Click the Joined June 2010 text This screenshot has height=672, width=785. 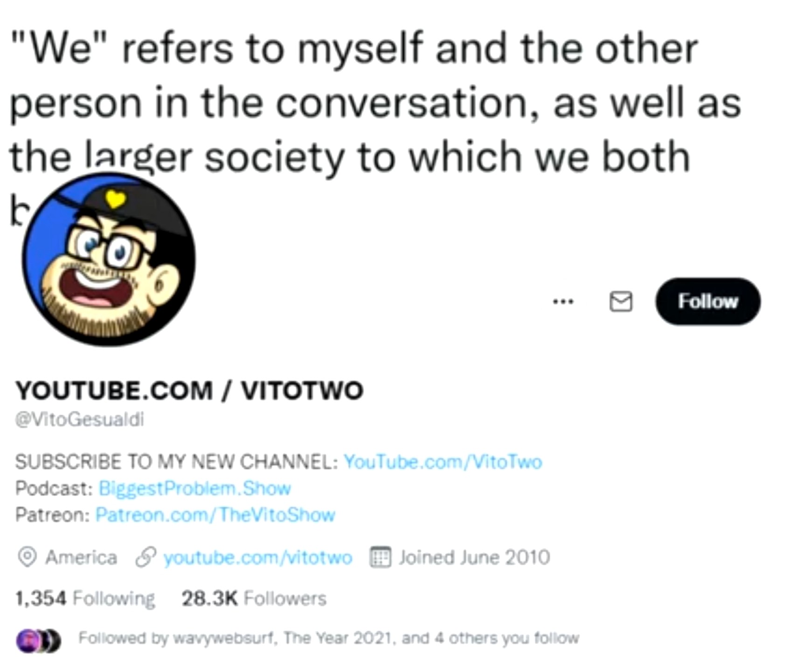tap(474, 558)
